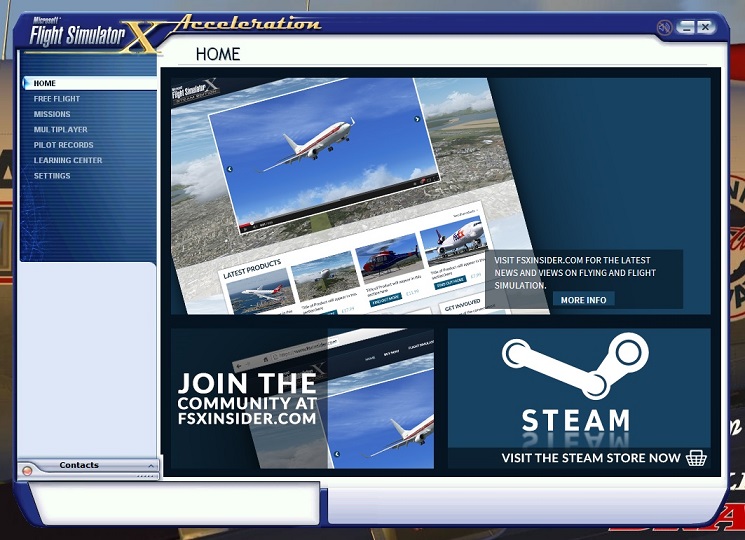Open the Free Flight menu
Viewport: 745px width, 540px height.
57,99
